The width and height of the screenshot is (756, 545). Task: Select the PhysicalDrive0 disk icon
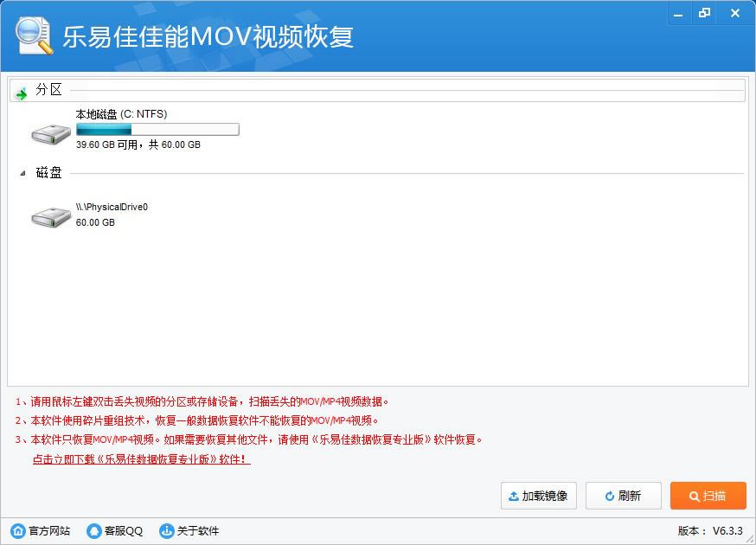point(51,217)
